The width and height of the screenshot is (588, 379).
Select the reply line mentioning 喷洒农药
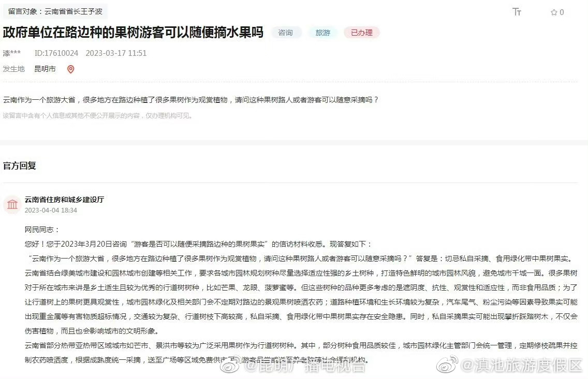(x=301, y=302)
